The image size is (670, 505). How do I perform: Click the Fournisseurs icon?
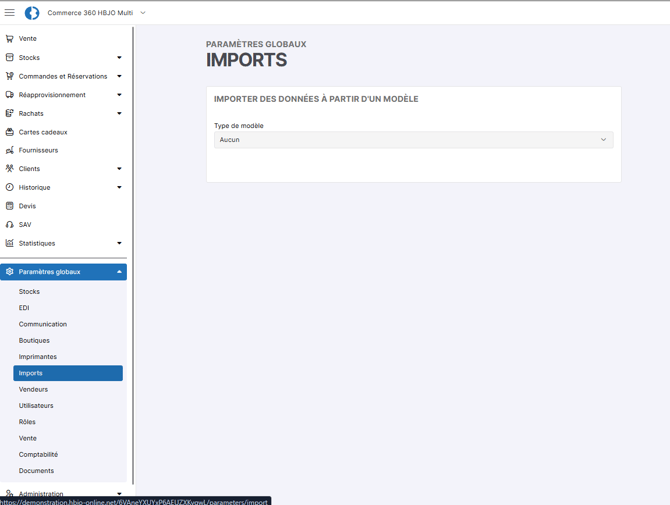[x=10, y=150]
